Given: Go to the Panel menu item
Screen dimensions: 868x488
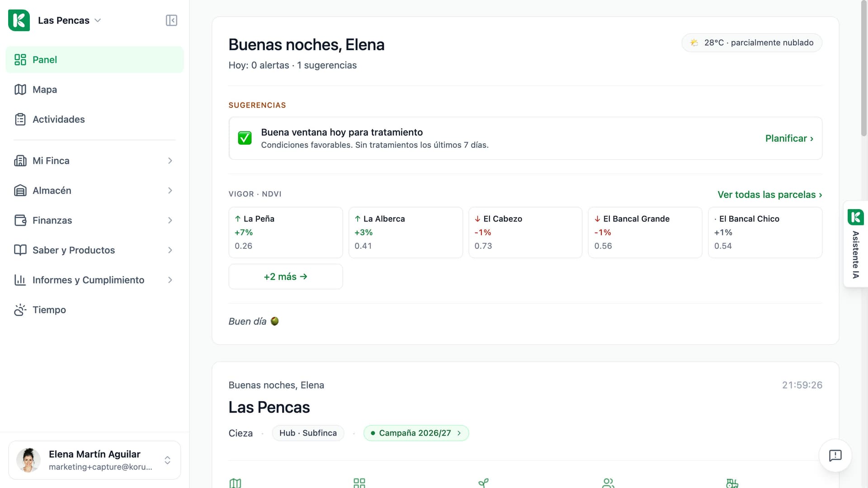Looking at the screenshot, I should point(94,60).
